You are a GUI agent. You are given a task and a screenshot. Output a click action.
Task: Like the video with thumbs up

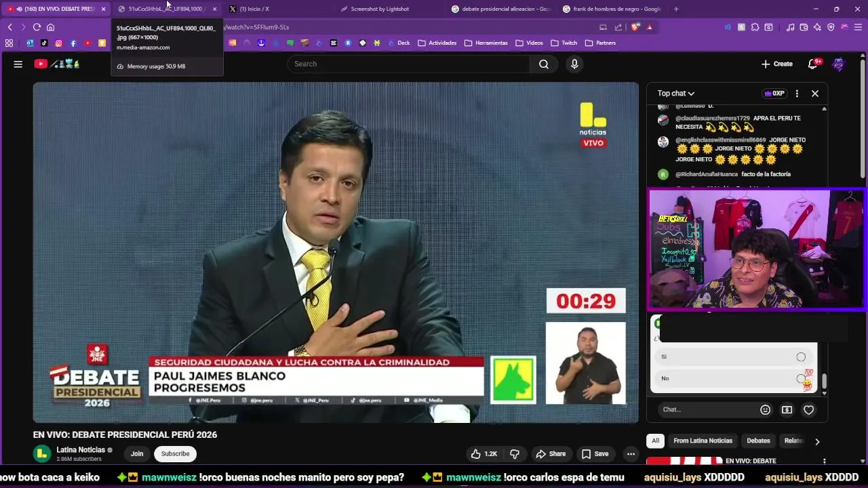[484, 454]
